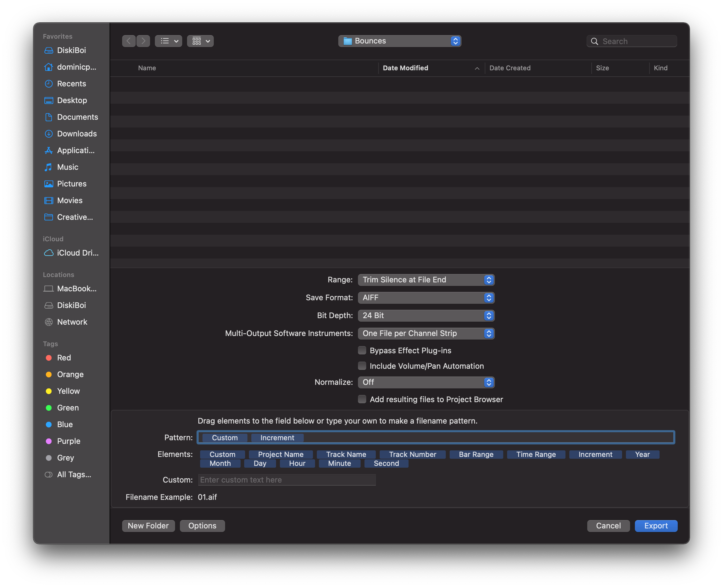Click the back navigation arrow

click(x=129, y=41)
